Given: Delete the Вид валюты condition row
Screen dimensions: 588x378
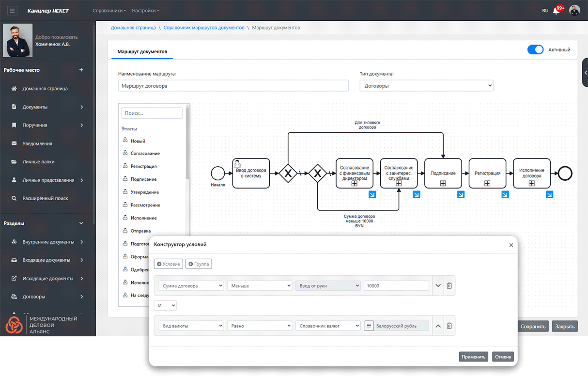Looking at the screenshot, I should coord(449,326).
